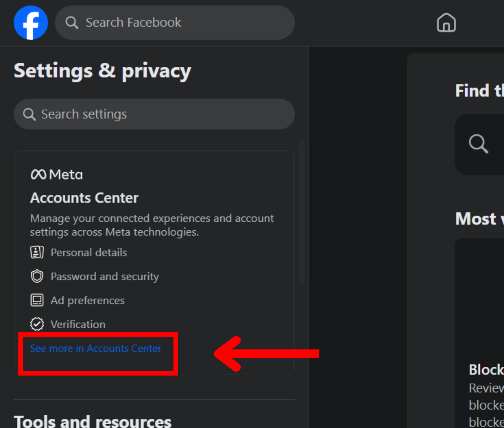The image size is (504, 428).
Task: Open See more in Accounts Center
Action: click(96, 348)
